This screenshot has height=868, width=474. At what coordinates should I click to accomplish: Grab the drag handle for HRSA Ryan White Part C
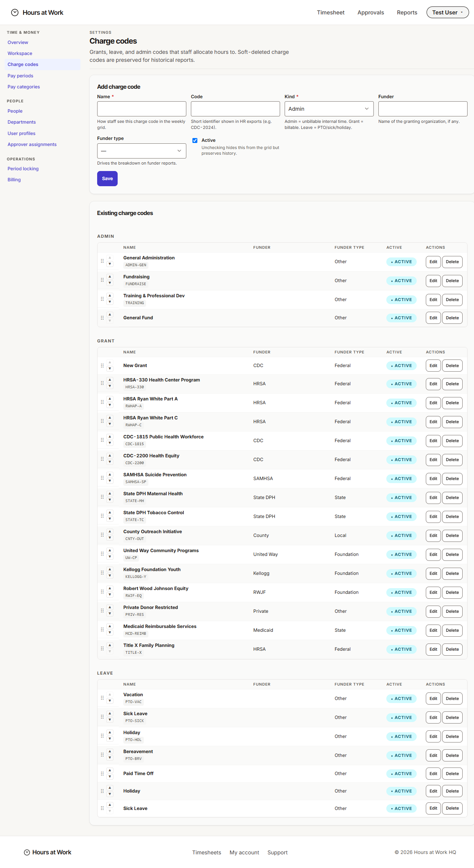(x=102, y=421)
